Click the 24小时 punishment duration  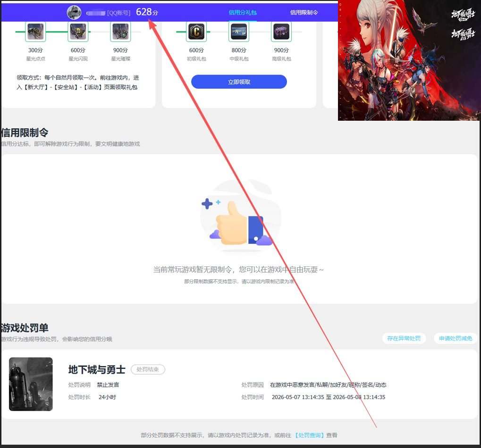point(107,397)
